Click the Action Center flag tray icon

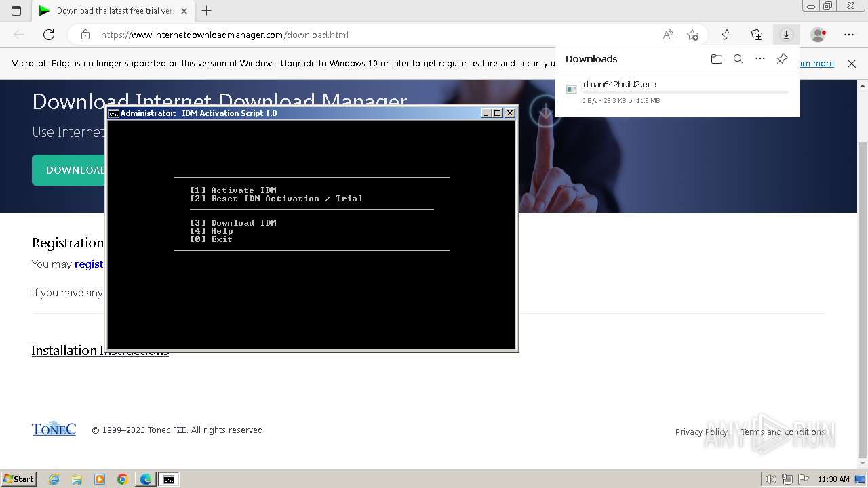coord(803,479)
